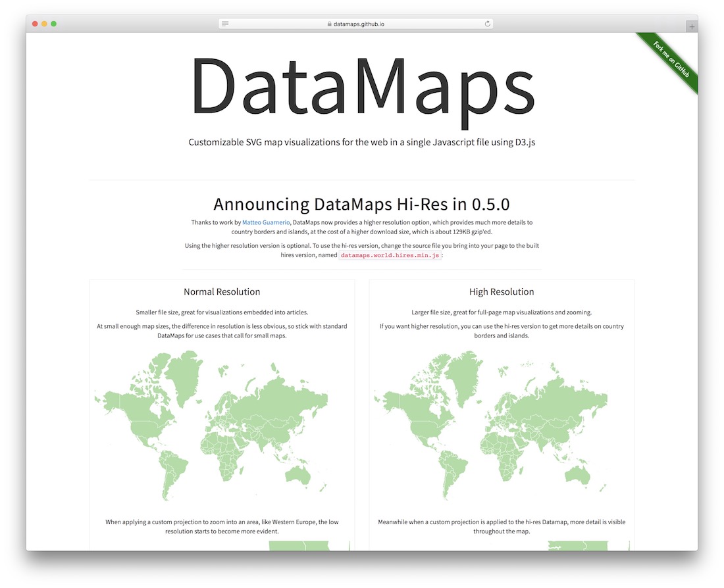Reload the page with the refresh icon
This screenshot has height=588, width=724.
pos(487,24)
